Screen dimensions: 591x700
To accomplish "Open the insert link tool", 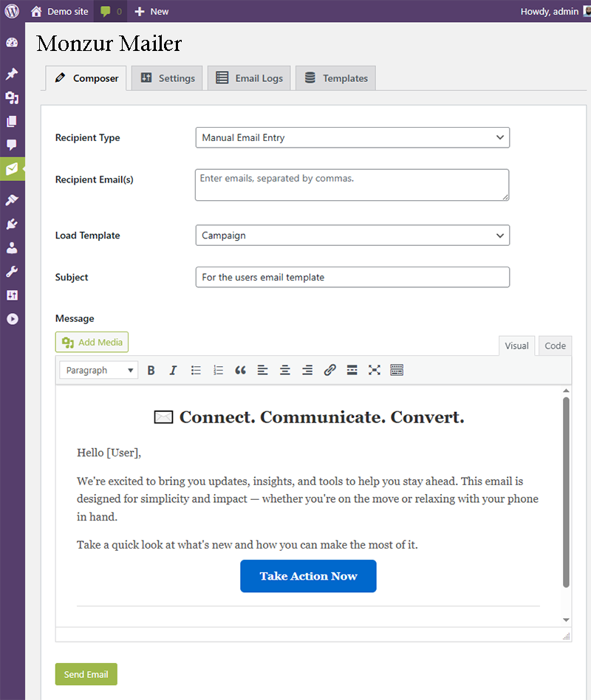I will (x=330, y=370).
